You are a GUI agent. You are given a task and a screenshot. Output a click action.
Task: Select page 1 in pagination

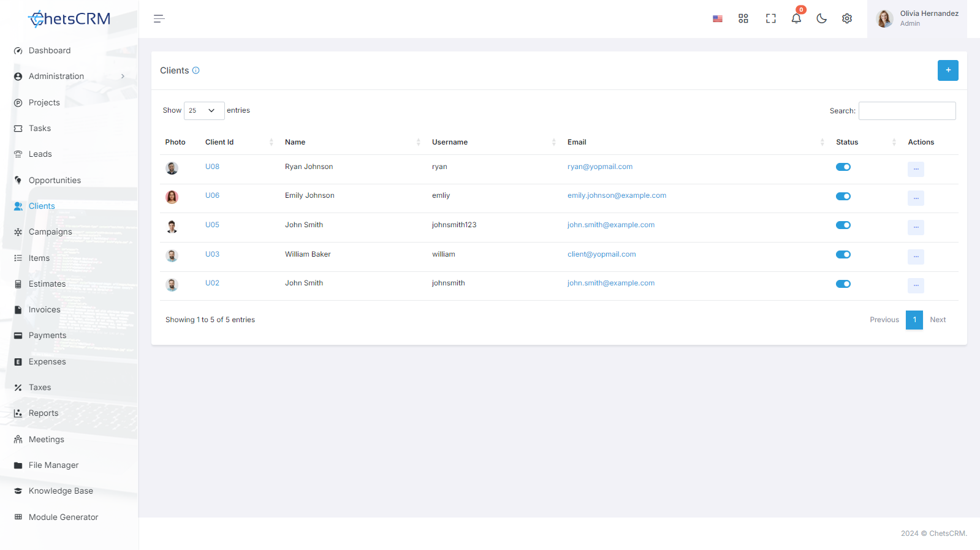pos(914,320)
